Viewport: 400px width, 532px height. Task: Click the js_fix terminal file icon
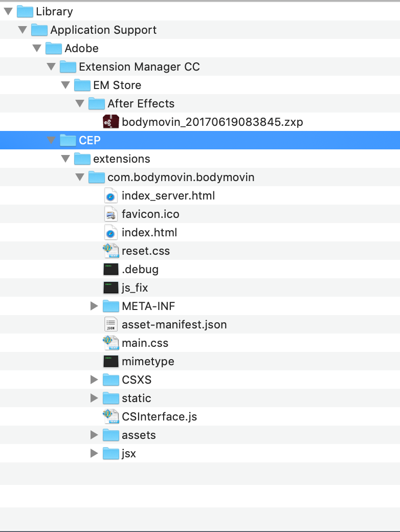110,287
